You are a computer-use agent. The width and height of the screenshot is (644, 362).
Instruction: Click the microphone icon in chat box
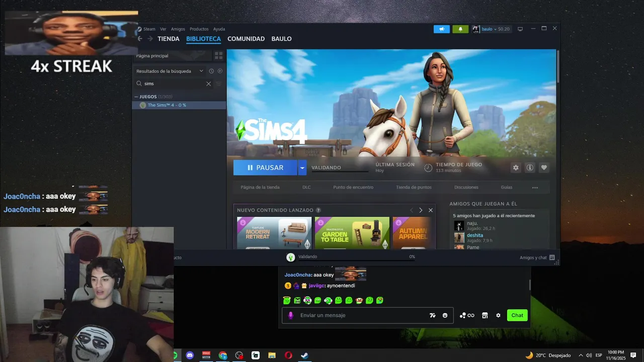290,315
